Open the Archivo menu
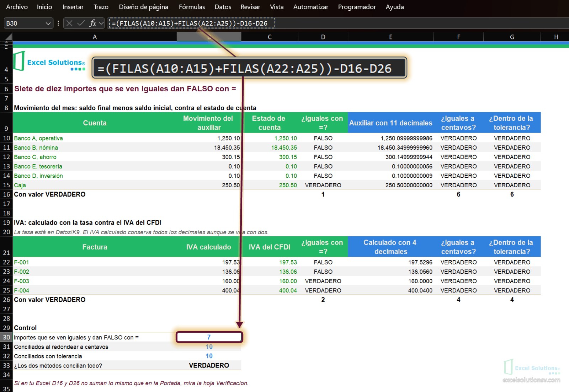 [x=17, y=7]
